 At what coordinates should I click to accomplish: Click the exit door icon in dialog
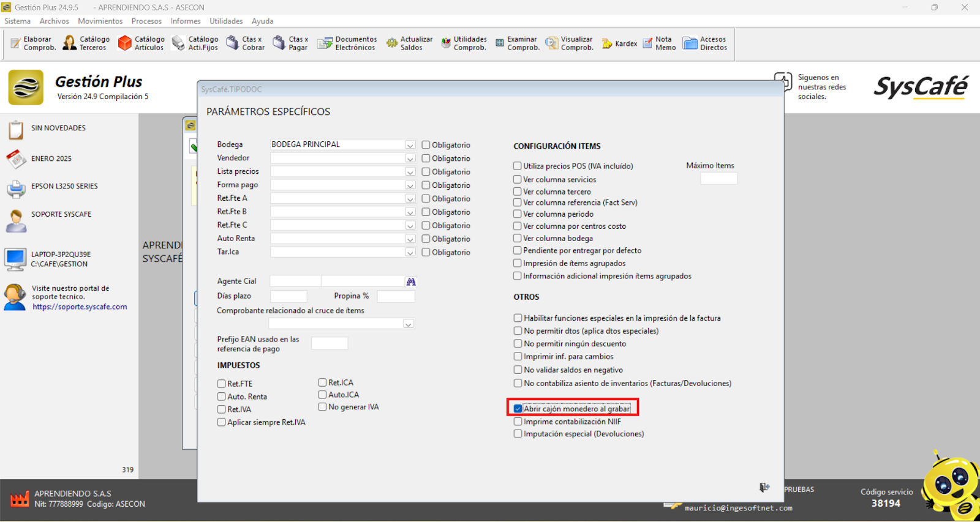pyautogui.click(x=764, y=487)
